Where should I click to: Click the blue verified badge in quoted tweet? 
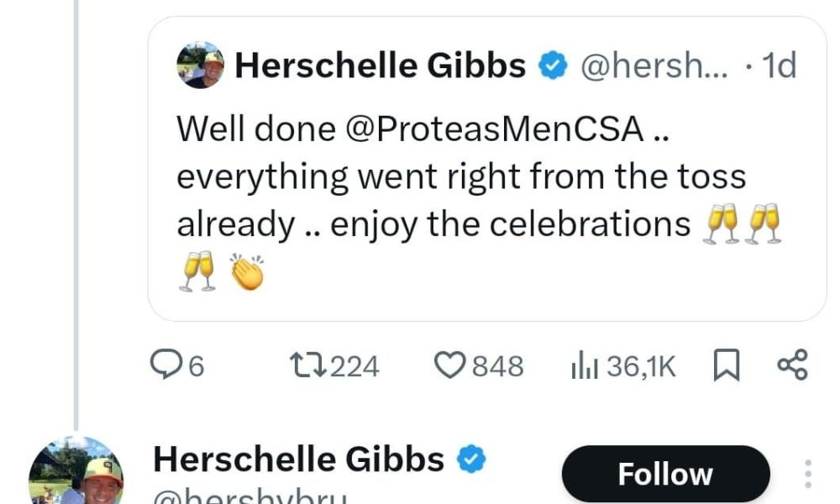click(x=553, y=66)
